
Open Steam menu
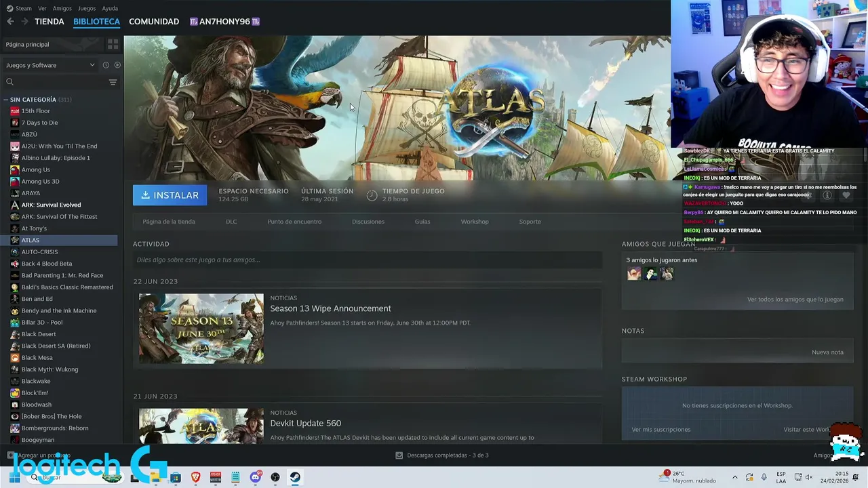point(19,8)
